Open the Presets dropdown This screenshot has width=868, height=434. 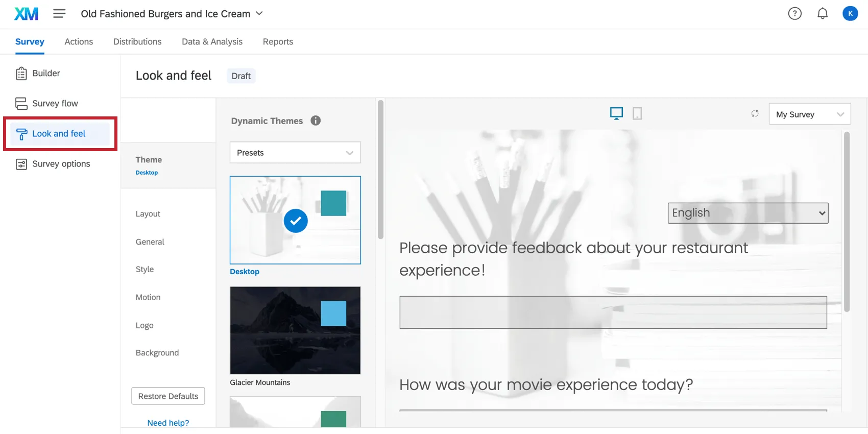click(295, 153)
